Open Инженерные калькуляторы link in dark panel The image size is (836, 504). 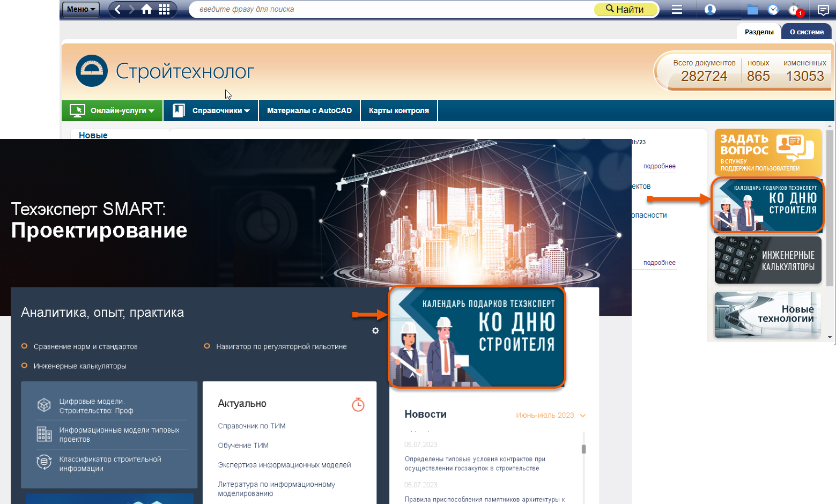pos(80,366)
